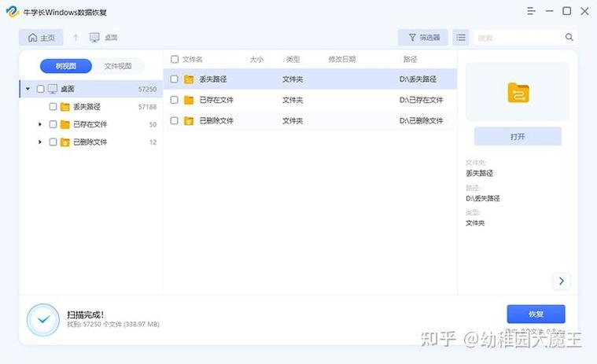Select 桌面 label in tree
Image resolution: width=597 pixels, height=364 pixels.
tap(68, 89)
